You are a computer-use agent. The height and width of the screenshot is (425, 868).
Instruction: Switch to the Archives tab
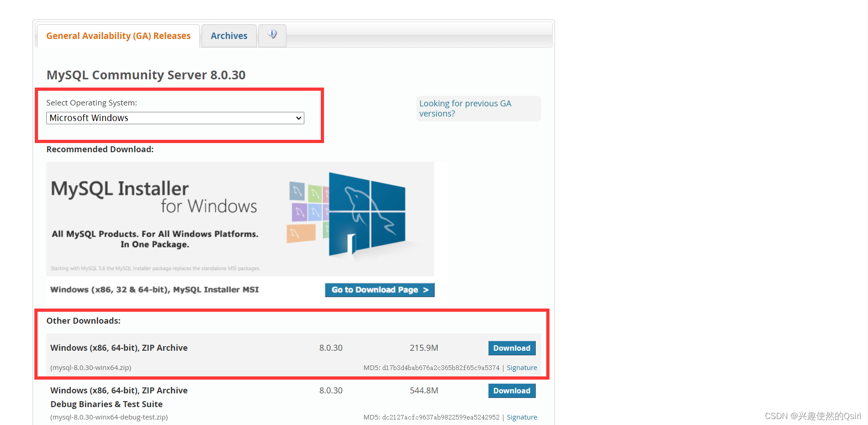pyautogui.click(x=229, y=36)
